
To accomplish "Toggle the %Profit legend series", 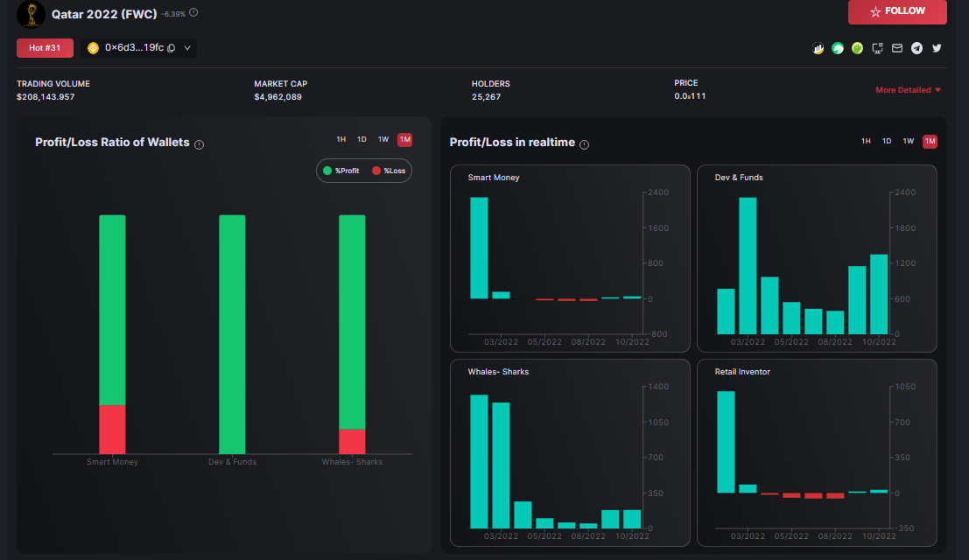I will 341,171.
